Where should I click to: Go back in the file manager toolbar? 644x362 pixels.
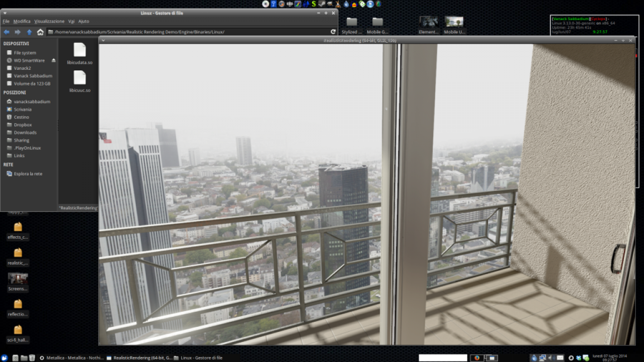(7, 32)
